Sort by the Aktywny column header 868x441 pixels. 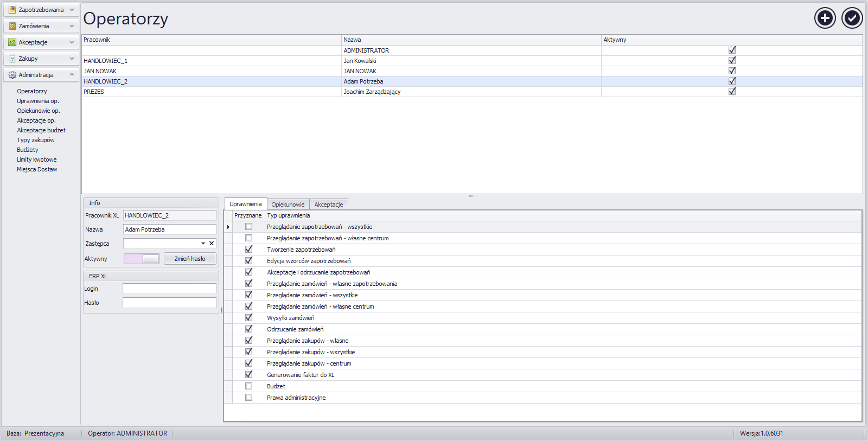pos(732,40)
